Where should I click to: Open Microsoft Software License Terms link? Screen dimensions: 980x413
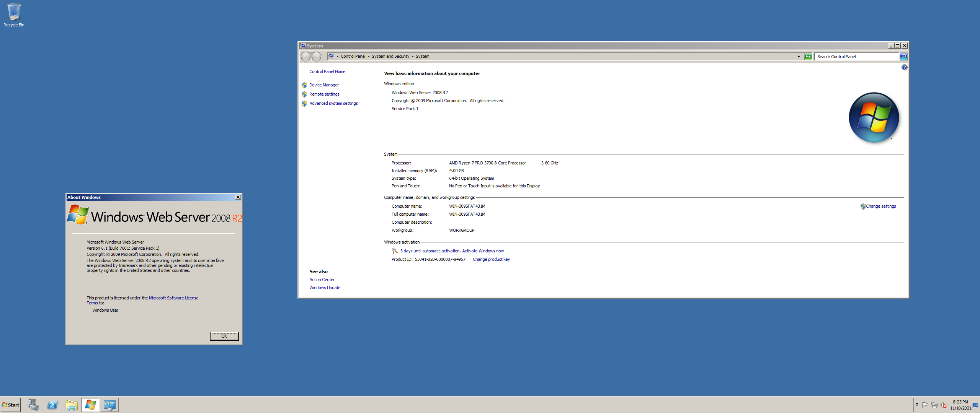(x=173, y=298)
